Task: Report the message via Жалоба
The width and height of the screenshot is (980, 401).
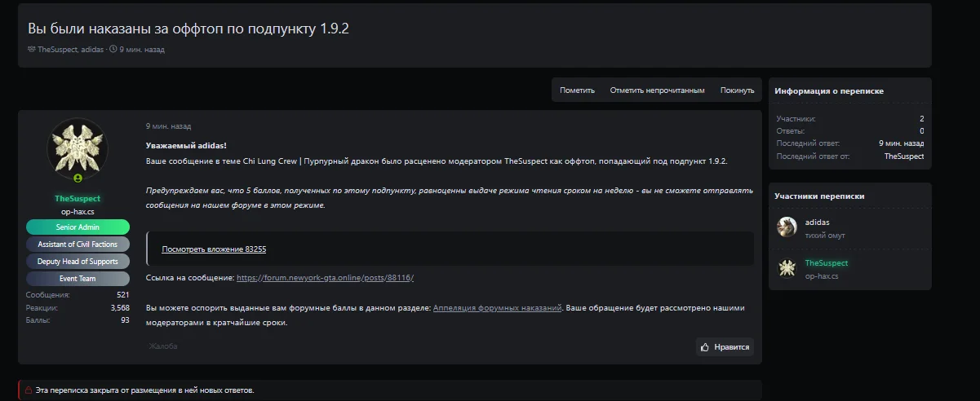Action: tap(163, 346)
